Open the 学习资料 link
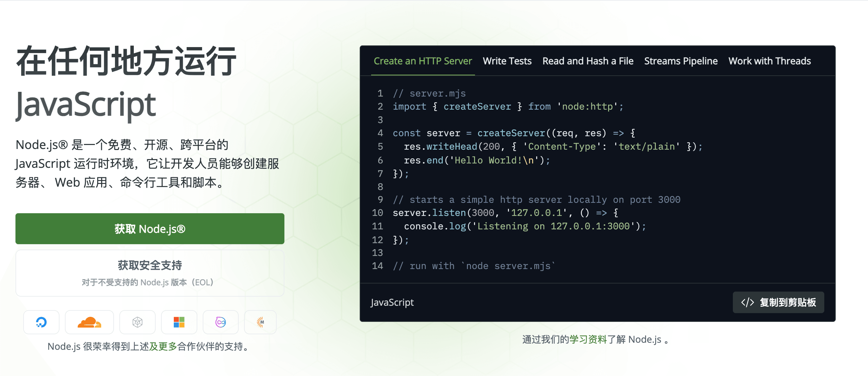 point(588,339)
